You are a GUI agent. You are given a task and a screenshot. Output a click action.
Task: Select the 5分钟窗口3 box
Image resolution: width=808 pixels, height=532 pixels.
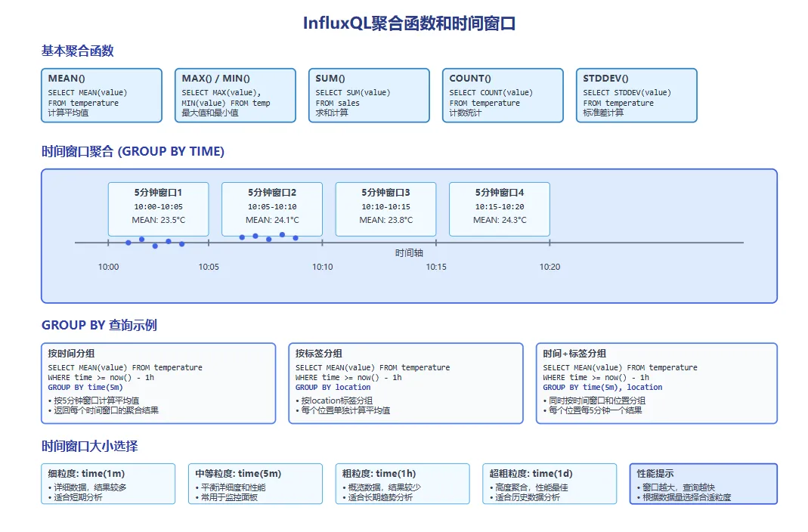tap(385, 209)
